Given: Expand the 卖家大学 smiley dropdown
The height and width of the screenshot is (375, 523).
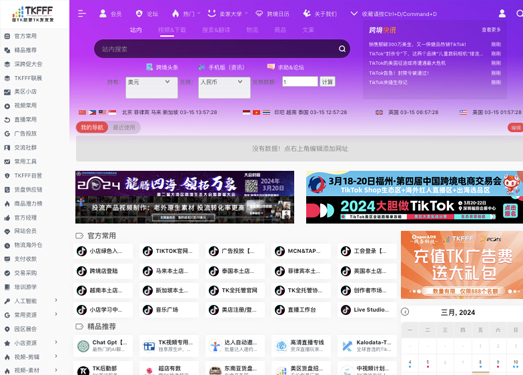Looking at the screenshot, I should pos(227,14).
